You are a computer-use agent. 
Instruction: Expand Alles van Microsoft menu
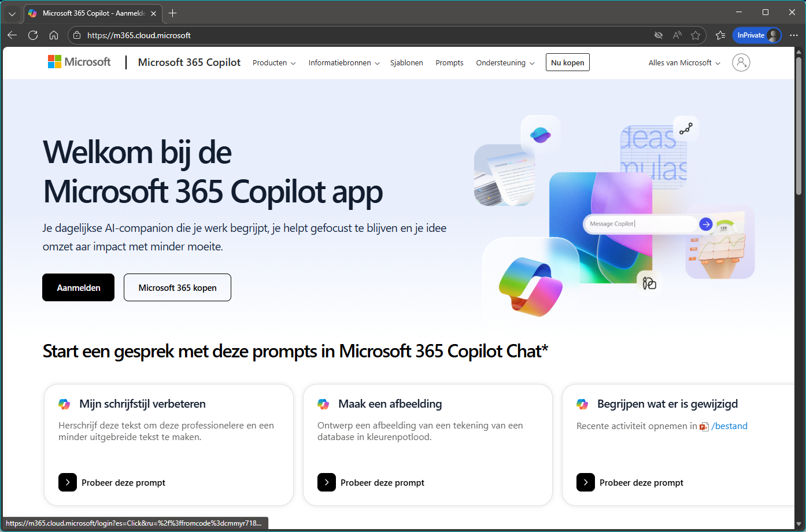[x=685, y=63]
